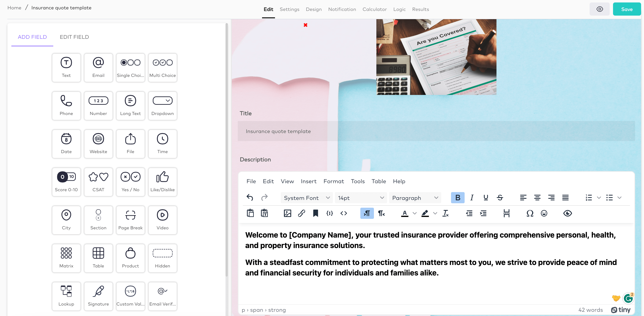
Task: Switch to the Settings tab
Action: point(289,9)
